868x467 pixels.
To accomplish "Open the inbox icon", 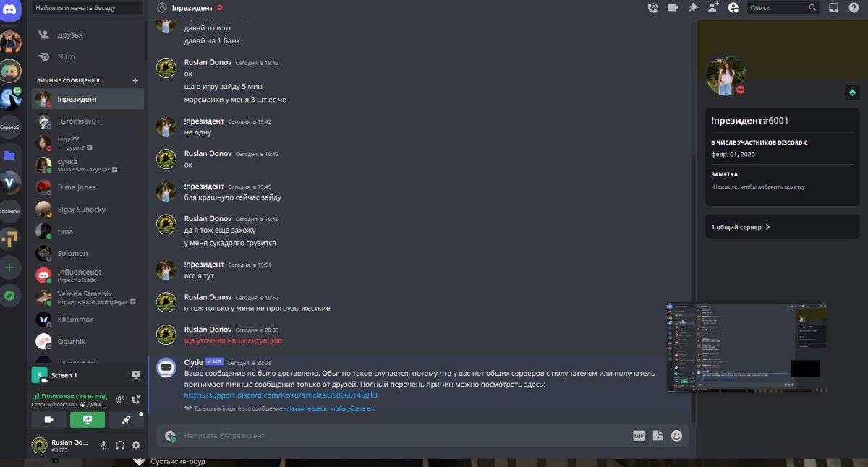I will point(833,7).
